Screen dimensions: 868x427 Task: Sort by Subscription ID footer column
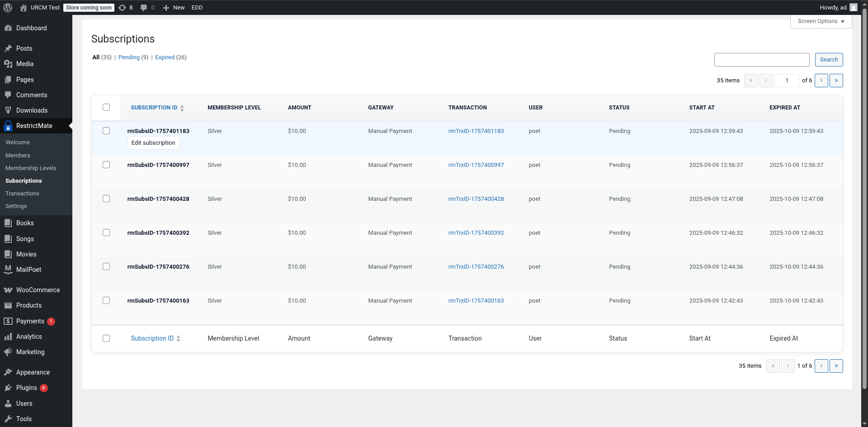click(x=156, y=338)
